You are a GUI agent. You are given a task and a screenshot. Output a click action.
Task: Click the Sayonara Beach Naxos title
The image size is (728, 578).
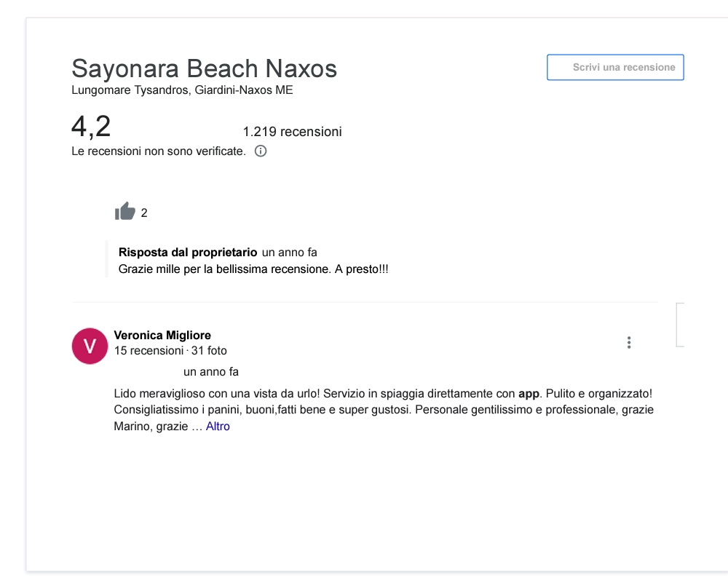click(x=204, y=68)
